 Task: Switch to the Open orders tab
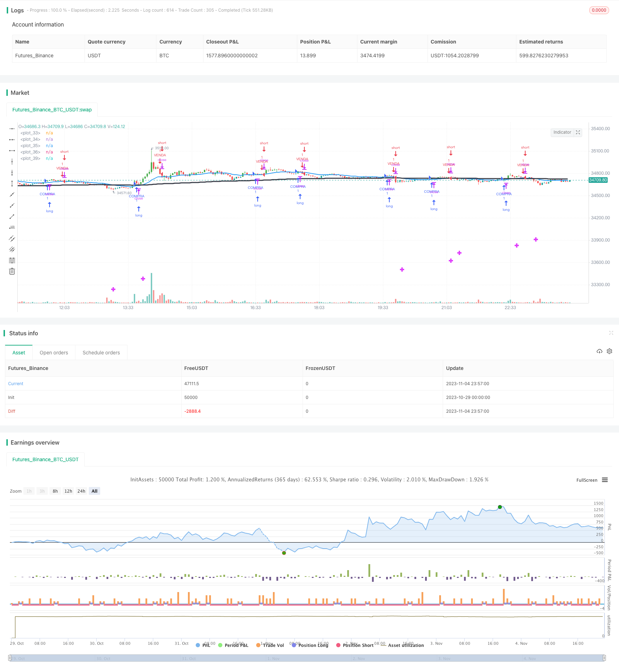[x=54, y=353]
